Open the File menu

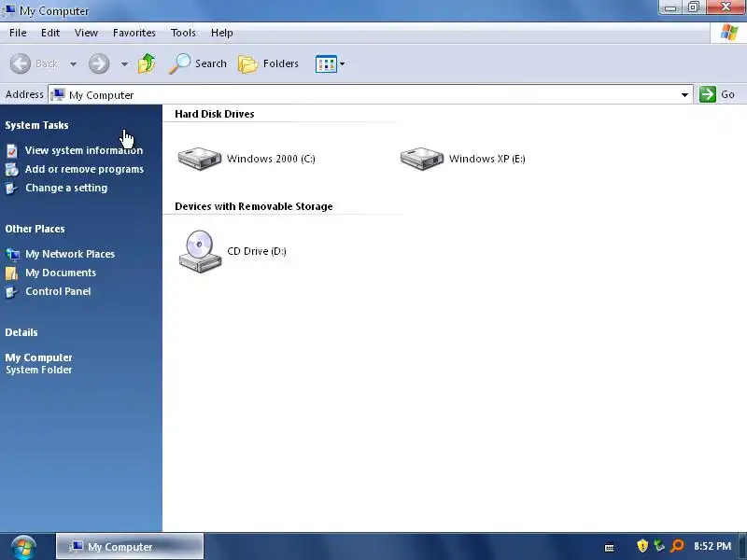click(18, 33)
